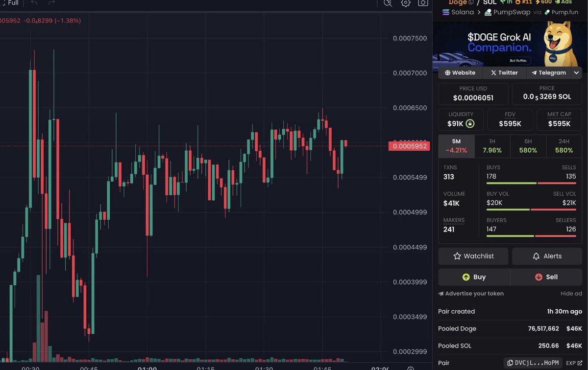588x370 pixels.
Task: Click the Pooled Doge 76,517,662 value
Action: (x=543, y=329)
